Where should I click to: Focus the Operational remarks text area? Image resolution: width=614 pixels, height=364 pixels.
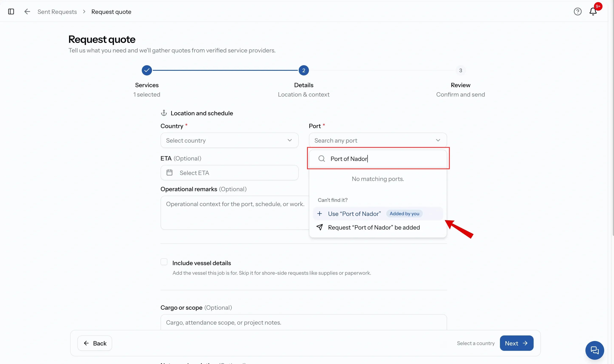(235, 212)
